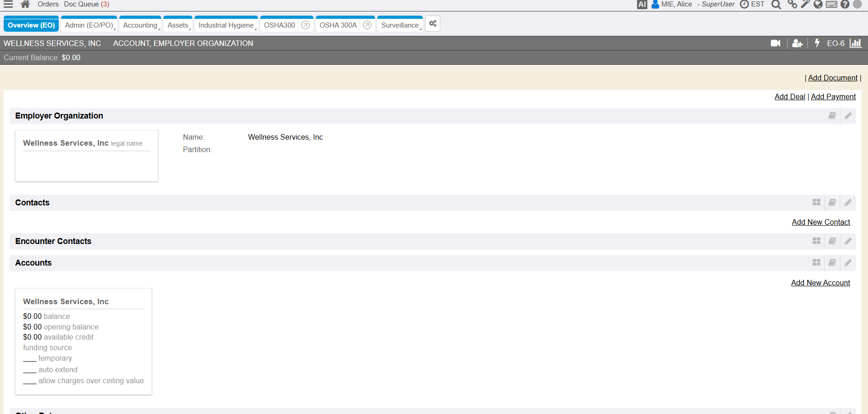
Task: Open the hamburger main menu
Action: click(x=8, y=4)
